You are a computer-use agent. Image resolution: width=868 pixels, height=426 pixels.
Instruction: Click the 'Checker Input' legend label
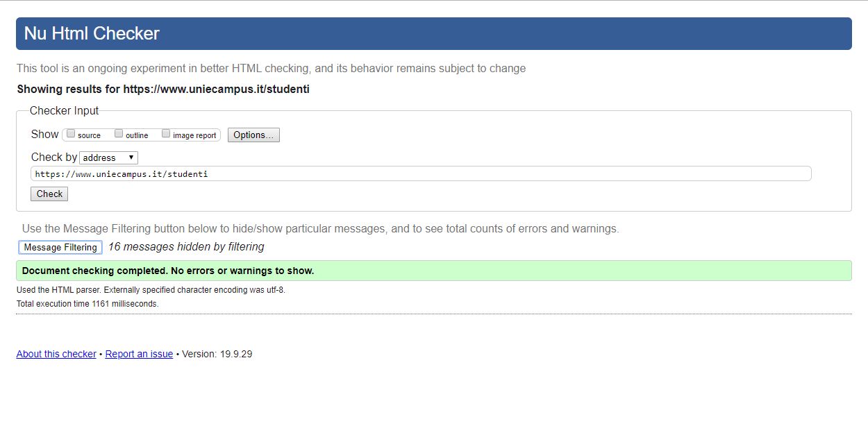tap(64, 111)
